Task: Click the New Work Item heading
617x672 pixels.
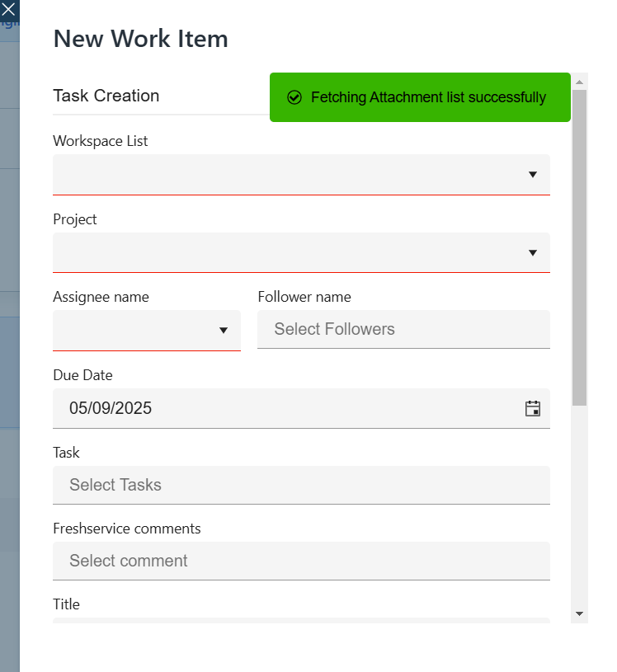Action: tap(140, 39)
